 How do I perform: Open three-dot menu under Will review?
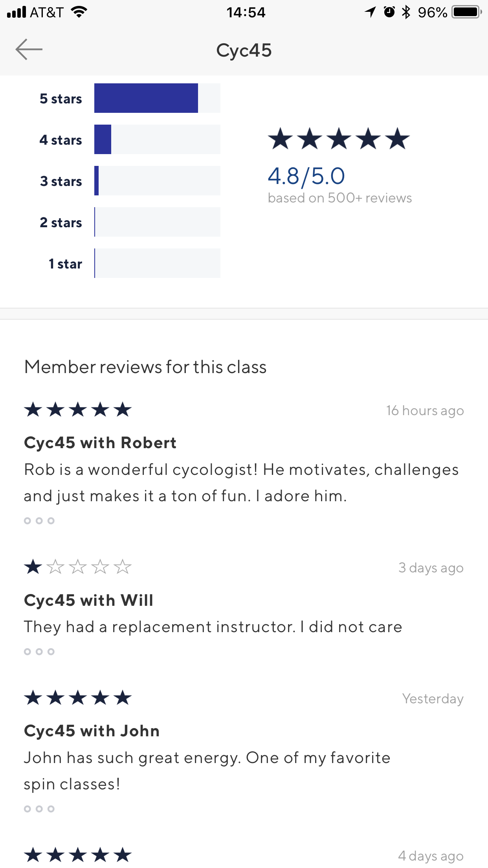(39, 652)
